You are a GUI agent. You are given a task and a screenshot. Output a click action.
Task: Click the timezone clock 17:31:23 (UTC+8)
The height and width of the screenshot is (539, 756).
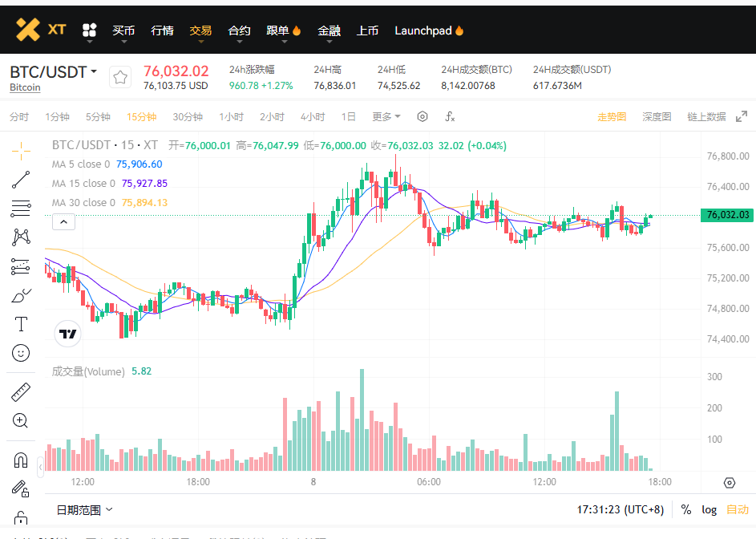[620, 509]
